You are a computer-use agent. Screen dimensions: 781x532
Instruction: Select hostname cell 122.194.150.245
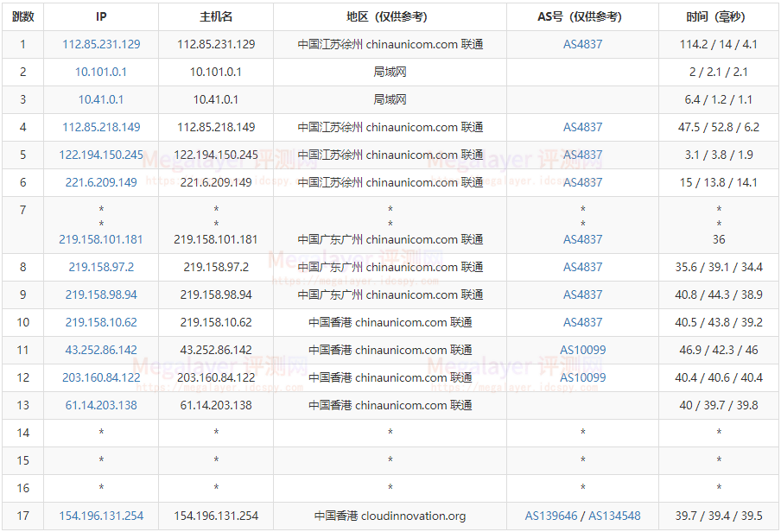point(216,155)
